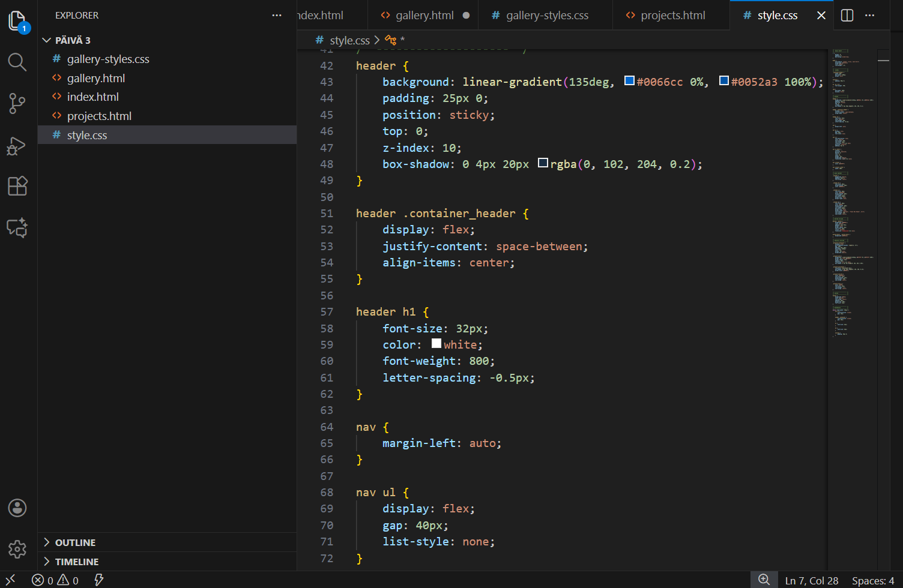The height and width of the screenshot is (588, 903).
Task: Open the Search view
Action: click(x=17, y=62)
